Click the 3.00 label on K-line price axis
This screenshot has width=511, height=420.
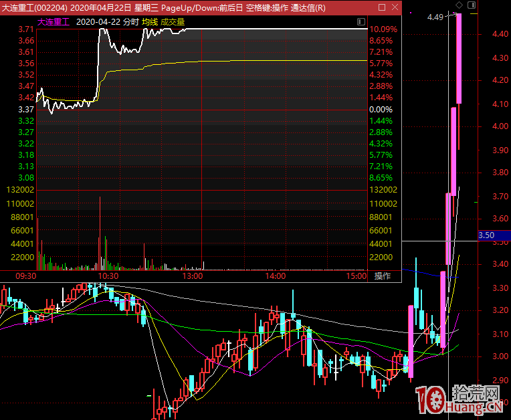tap(500, 356)
